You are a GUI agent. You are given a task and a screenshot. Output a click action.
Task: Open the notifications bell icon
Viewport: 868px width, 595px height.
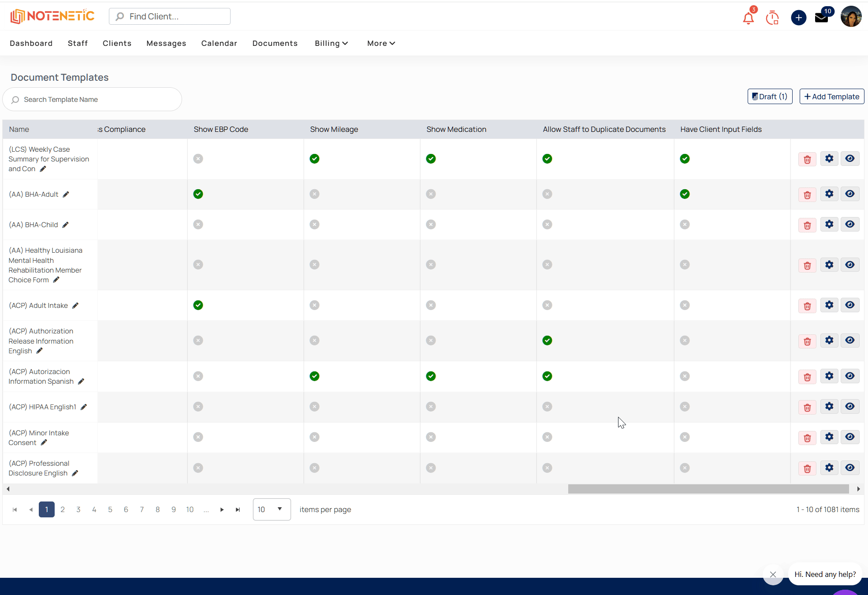(748, 18)
